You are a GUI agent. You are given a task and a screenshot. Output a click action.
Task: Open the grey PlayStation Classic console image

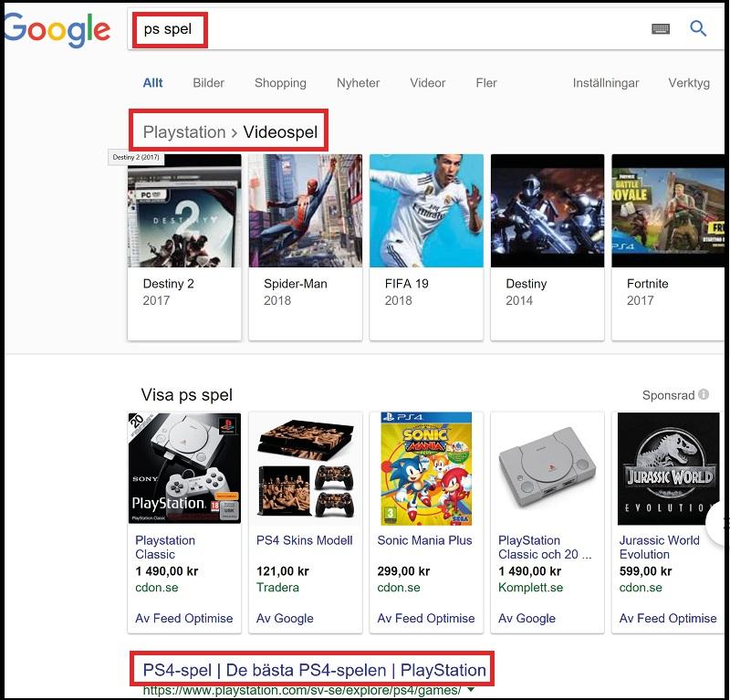pyautogui.click(x=547, y=468)
